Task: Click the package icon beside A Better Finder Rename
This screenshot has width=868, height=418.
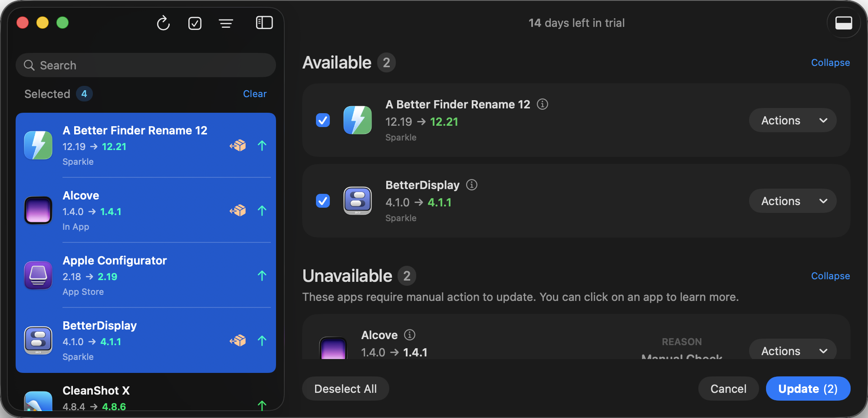Action: (238, 146)
